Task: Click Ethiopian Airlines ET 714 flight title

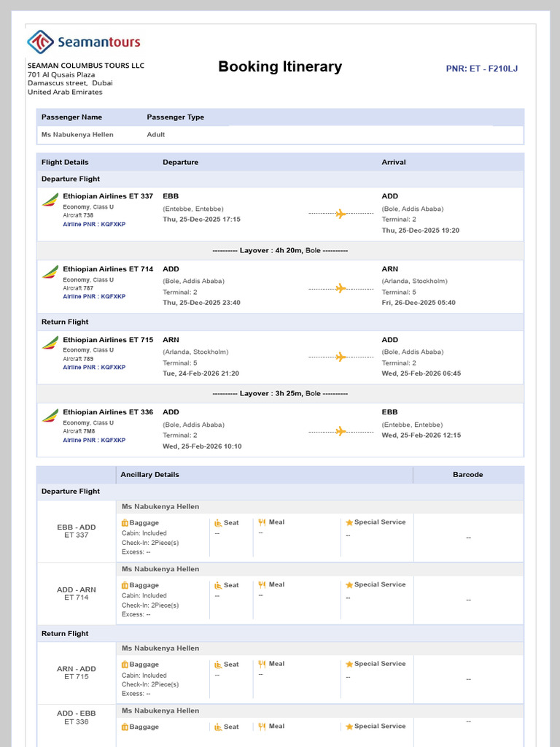Action: click(108, 269)
